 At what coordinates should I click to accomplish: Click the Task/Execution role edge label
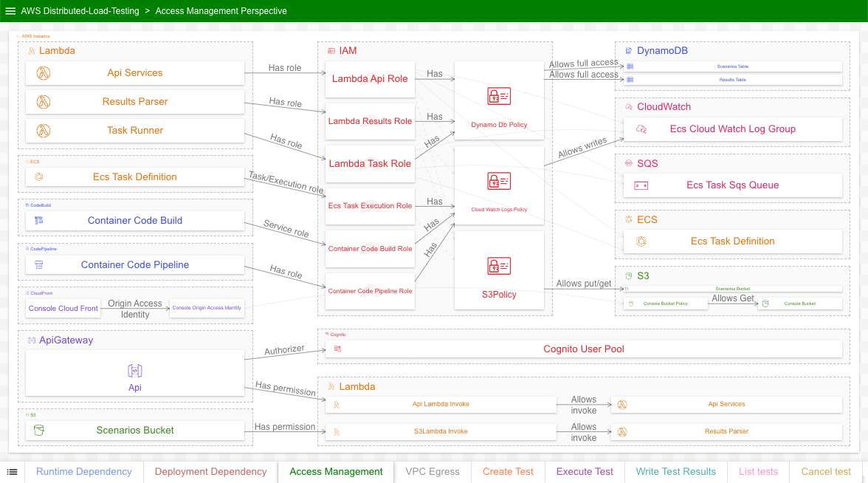[286, 182]
